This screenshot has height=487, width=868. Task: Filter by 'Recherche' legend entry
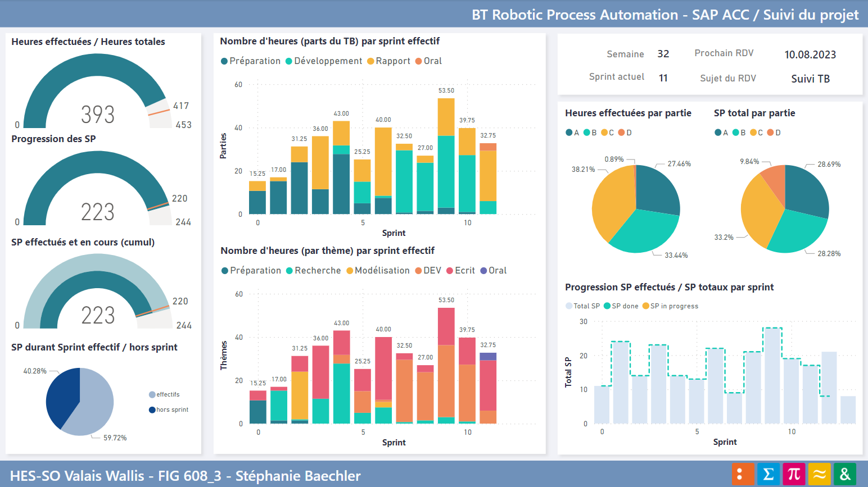(290, 271)
